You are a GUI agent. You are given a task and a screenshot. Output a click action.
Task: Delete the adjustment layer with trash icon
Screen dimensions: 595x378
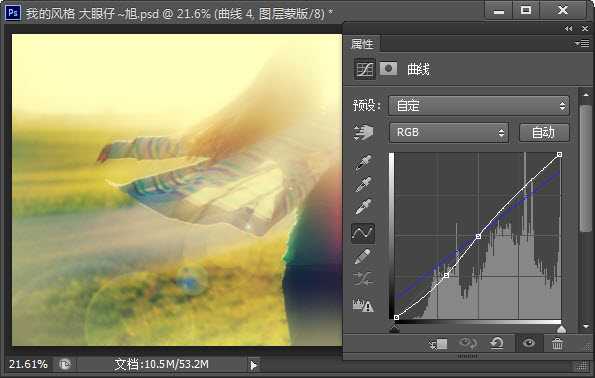(x=557, y=344)
